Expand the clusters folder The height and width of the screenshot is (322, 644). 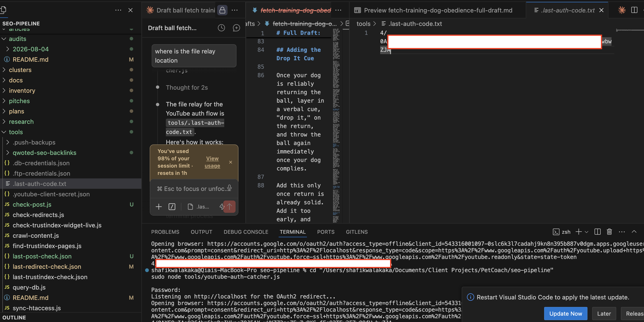point(4,70)
